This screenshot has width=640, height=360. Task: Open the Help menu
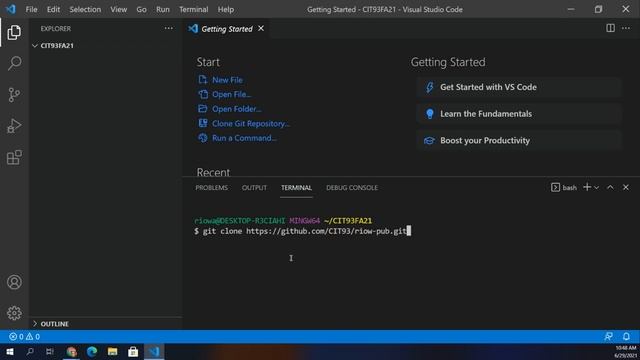click(x=226, y=9)
